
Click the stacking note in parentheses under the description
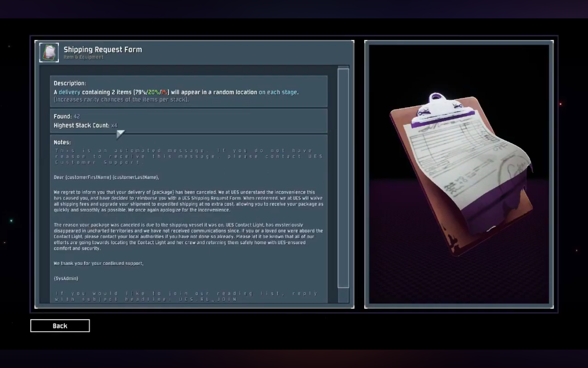[121, 100]
